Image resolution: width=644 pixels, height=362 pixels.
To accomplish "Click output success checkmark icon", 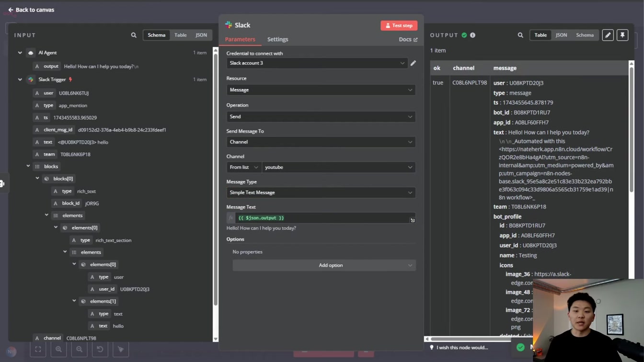I will click(x=464, y=35).
